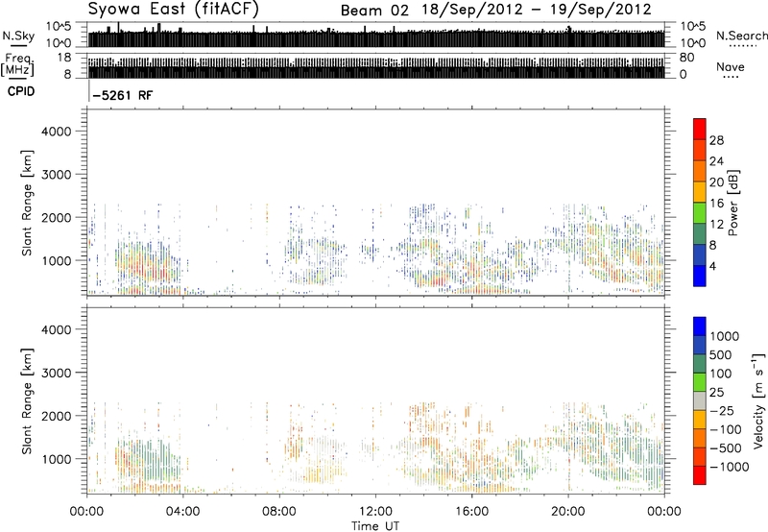The width and height of the screenshot is (768, 532).
Task: Select the 'Beam 02' header text
Action: click(374, 11)
